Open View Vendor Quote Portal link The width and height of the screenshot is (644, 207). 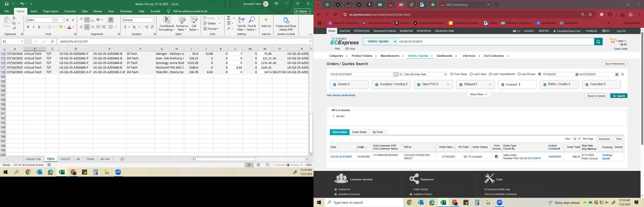pos(341,95)
